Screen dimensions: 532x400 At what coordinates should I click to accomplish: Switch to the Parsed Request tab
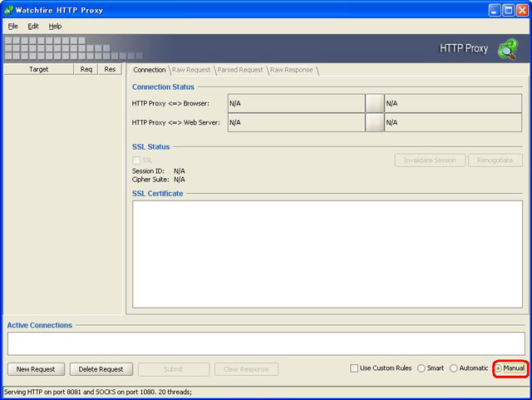coord(240,70)
